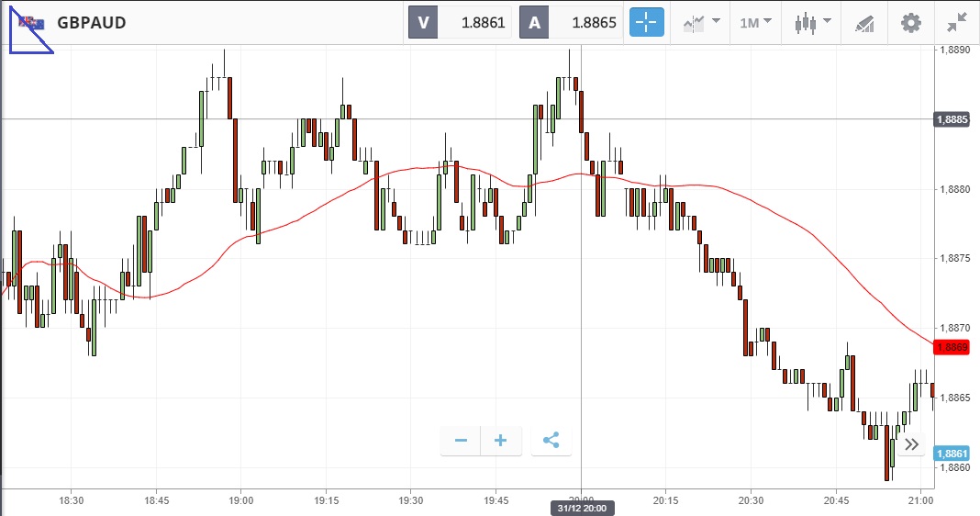The image size is (980, 516).
Task: Click the 31/12 20:00 time marker
Action: 581,508
